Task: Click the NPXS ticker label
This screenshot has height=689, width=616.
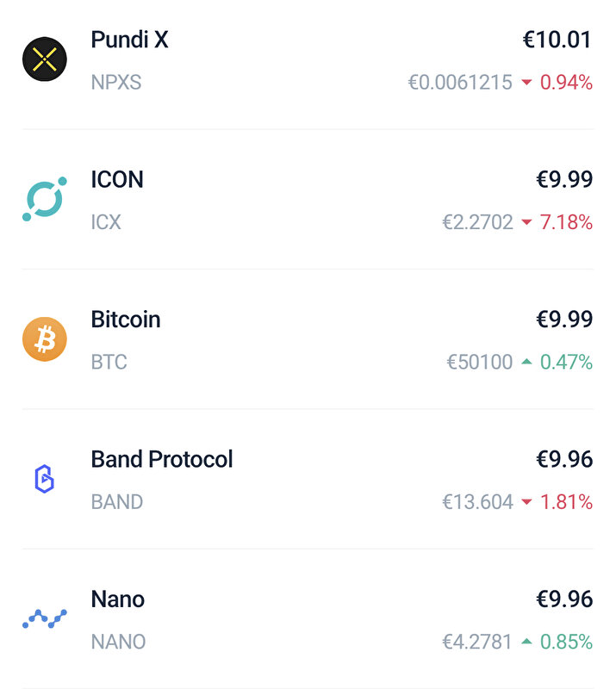Action: pyautogui.click(x=116, y=82)
